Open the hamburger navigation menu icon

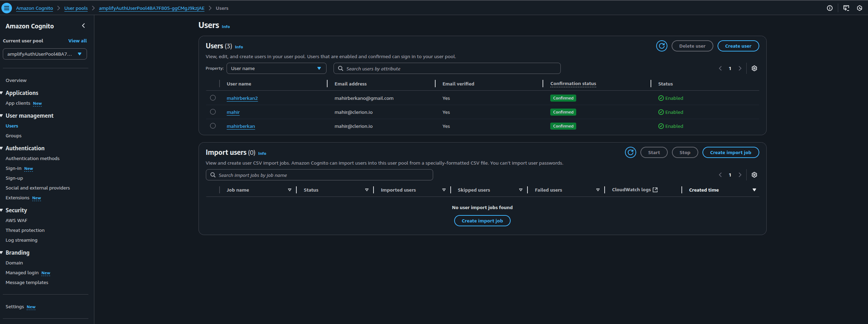coord(7,8)
